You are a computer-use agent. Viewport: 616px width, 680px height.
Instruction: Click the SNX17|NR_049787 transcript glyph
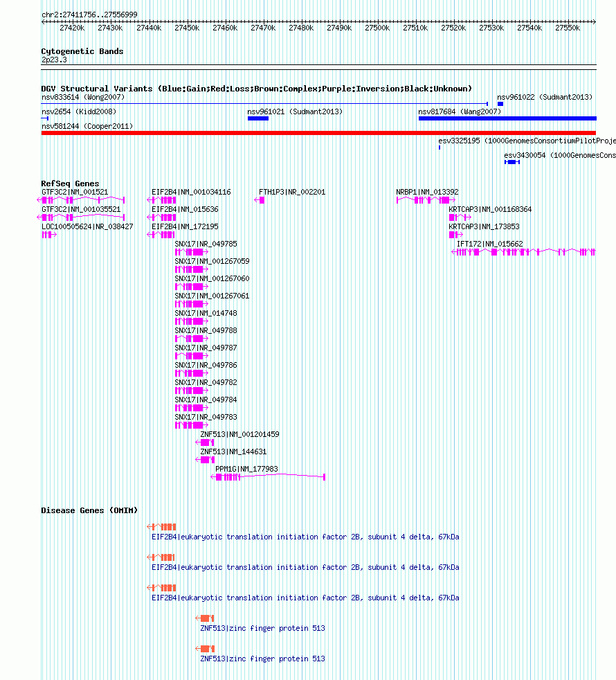pyautogui.click(x=191, y=356)
